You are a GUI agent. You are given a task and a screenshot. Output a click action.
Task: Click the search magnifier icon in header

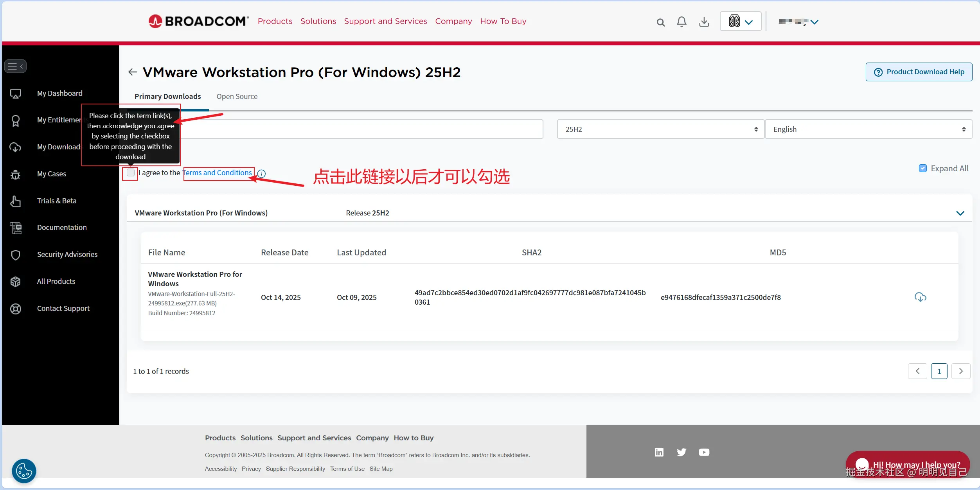click(660, 22)
